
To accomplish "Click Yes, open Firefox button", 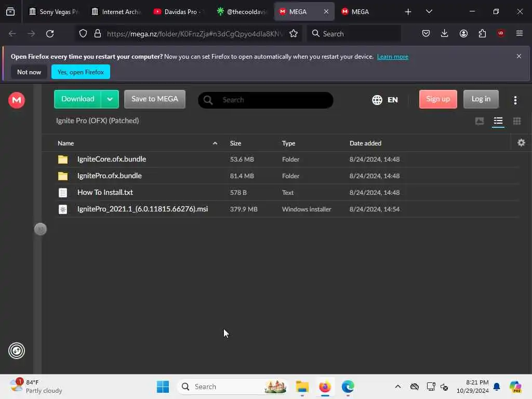I will (81, 72).
